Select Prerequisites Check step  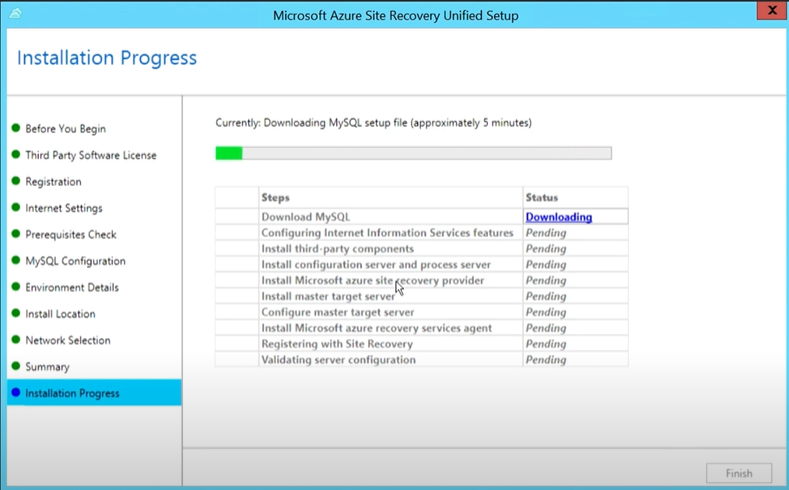click(70, 234)
